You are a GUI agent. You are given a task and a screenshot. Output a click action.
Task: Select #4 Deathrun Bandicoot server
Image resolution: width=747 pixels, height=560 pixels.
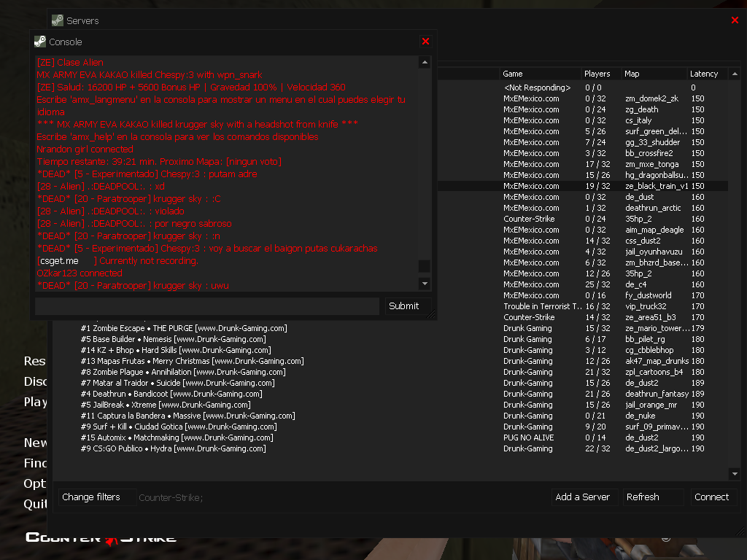coord(391,394)
